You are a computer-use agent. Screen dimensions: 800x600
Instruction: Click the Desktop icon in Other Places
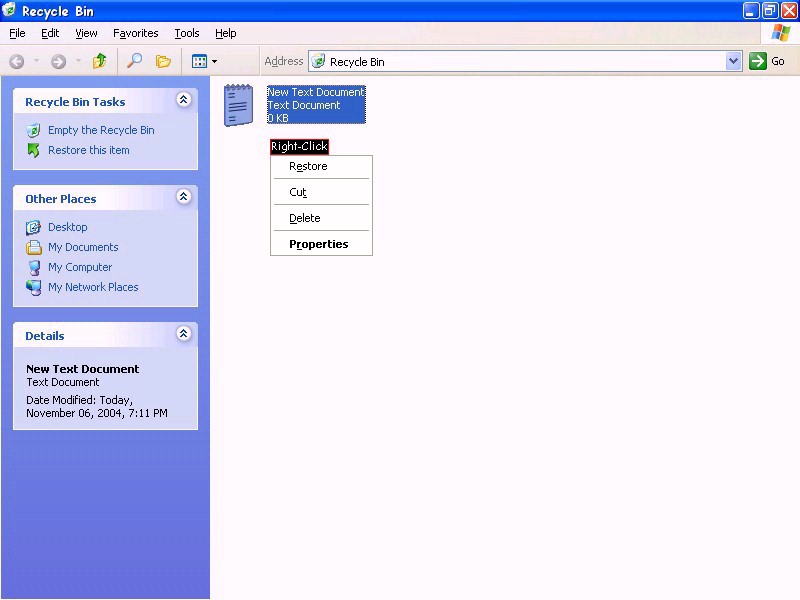click(34, 228)
